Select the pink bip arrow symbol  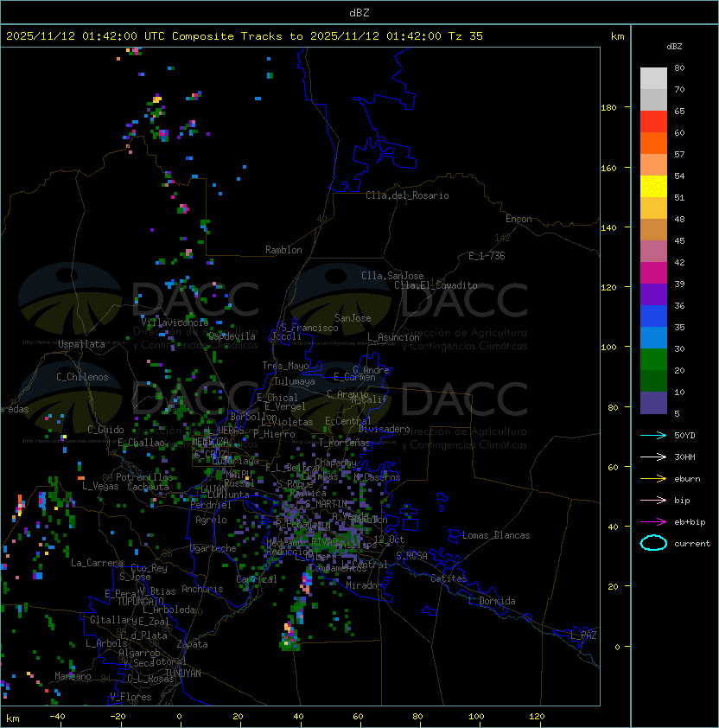[653, 500]
